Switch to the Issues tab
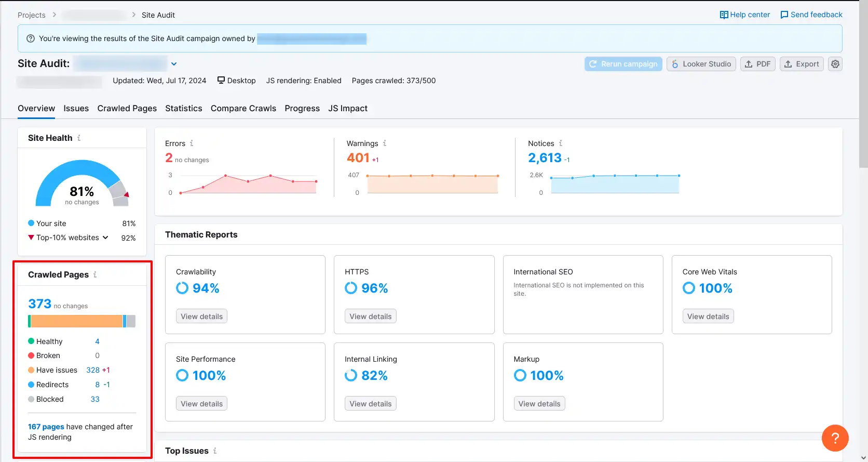 click(x=76, y=108)
